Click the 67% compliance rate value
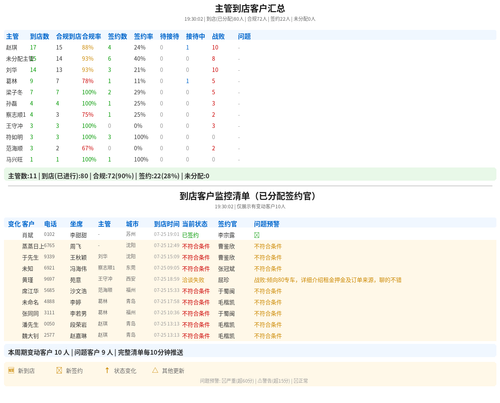500x403 pixels. click(88, 148)
